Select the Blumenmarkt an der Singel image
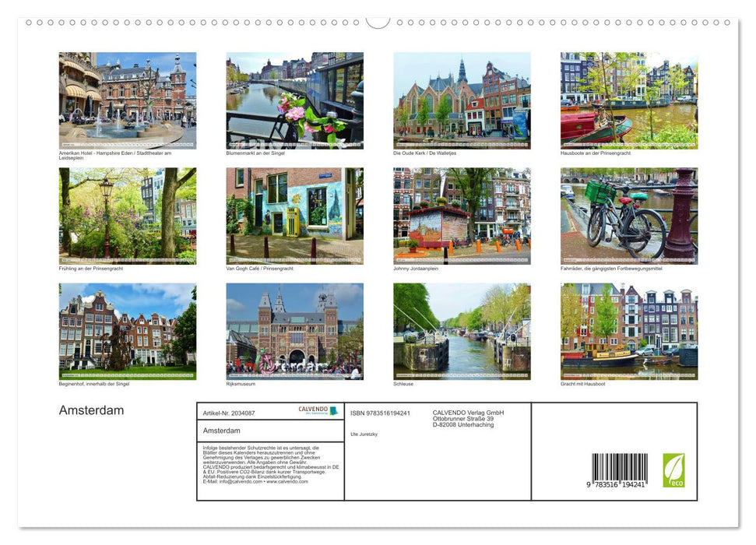Viewport: 756px width, 545px height. tap(294, 100)
